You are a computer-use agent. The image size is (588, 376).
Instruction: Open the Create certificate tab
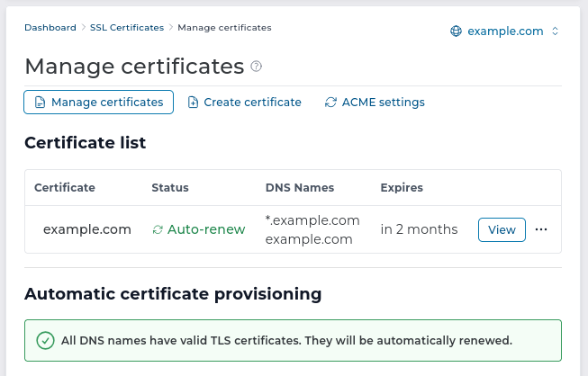pyautogui.click(x=245, y=103)
